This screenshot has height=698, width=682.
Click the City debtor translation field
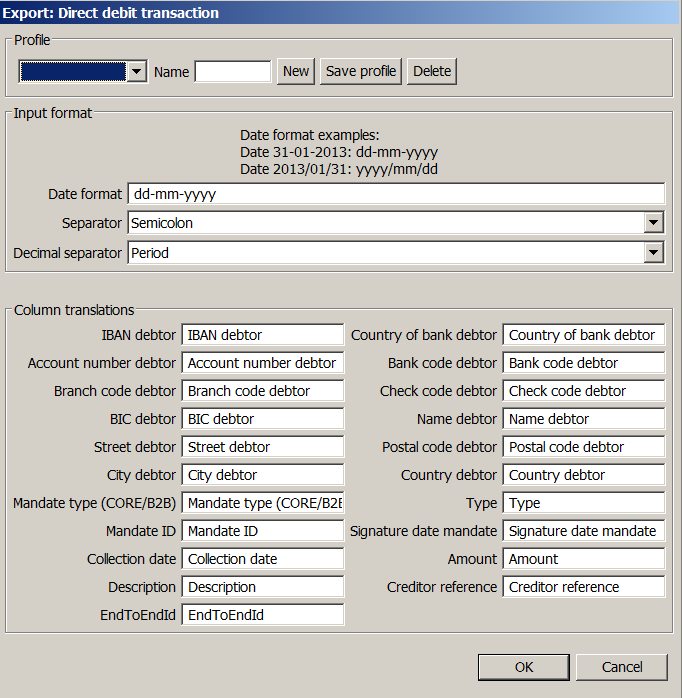click(x=263, y=475)
